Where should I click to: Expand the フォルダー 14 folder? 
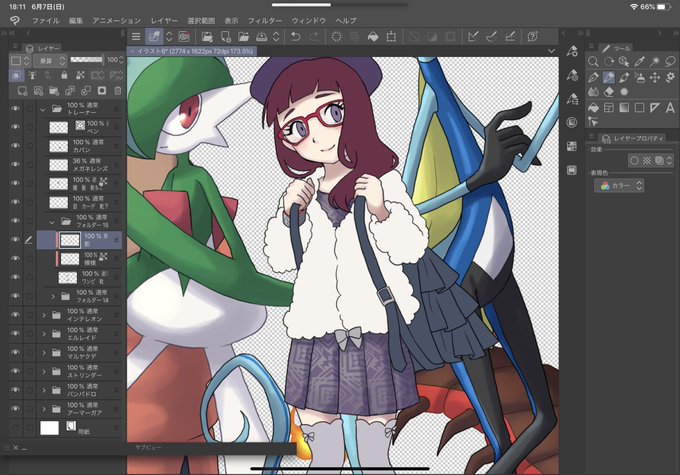click(53, 297)
